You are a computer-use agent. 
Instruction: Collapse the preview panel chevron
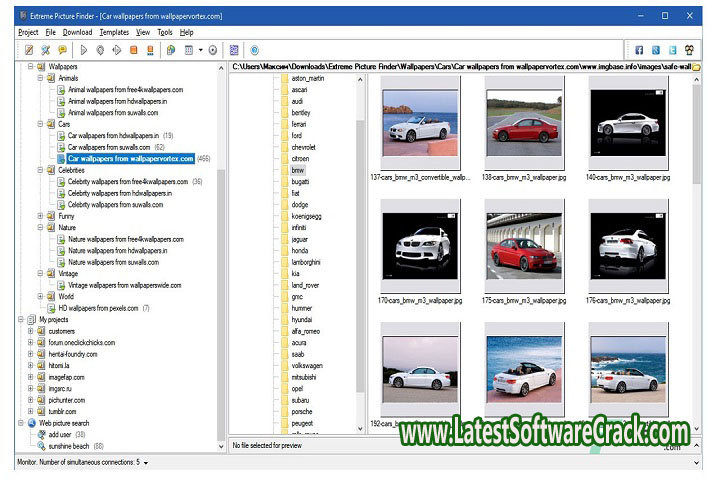(697, 445)
